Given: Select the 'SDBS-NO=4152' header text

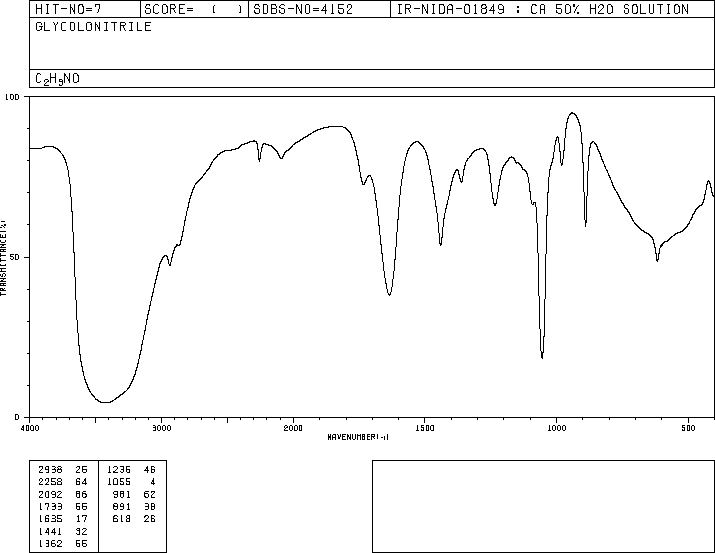Looking at the screenshot, I should 303,9.
